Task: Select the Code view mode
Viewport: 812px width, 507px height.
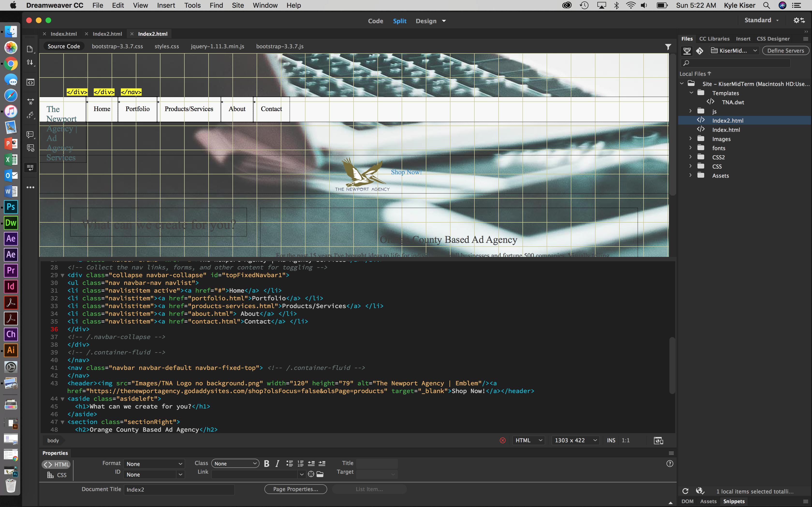Action: coord(375,21)
